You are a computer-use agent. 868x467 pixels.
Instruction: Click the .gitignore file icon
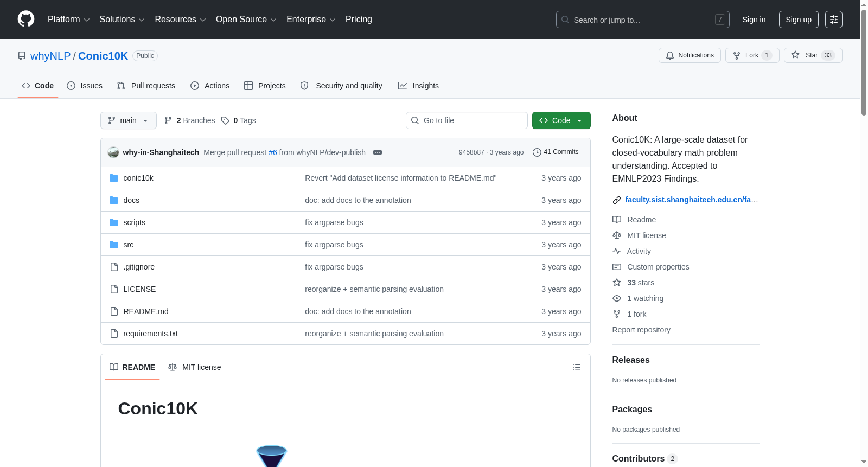tap(114, 267)
